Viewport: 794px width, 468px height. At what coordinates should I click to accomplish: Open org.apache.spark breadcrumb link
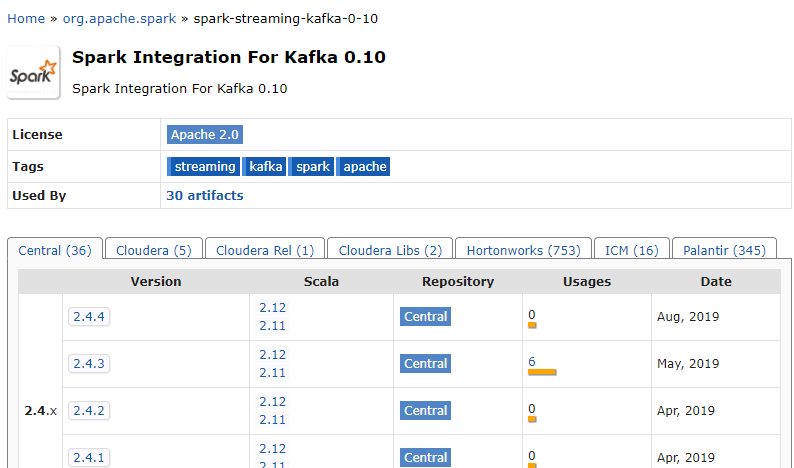pyautogui.click(x=120, y=19)
